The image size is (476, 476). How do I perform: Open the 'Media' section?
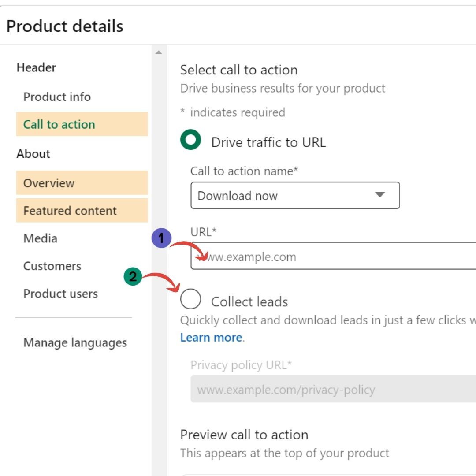click(41, 238)
